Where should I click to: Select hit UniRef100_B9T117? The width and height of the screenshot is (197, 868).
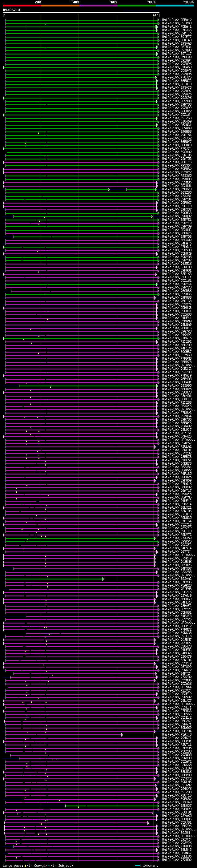[177, 54]
